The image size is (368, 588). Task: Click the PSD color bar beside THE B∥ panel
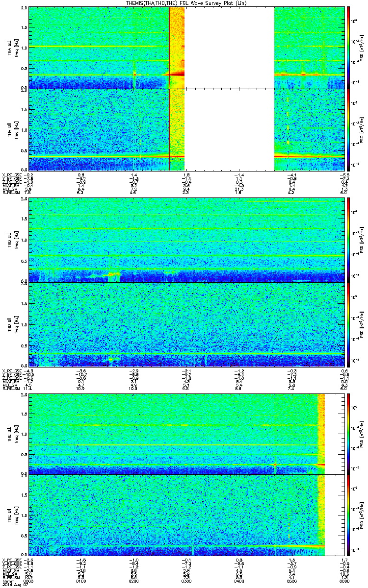[x=348, y=515]
